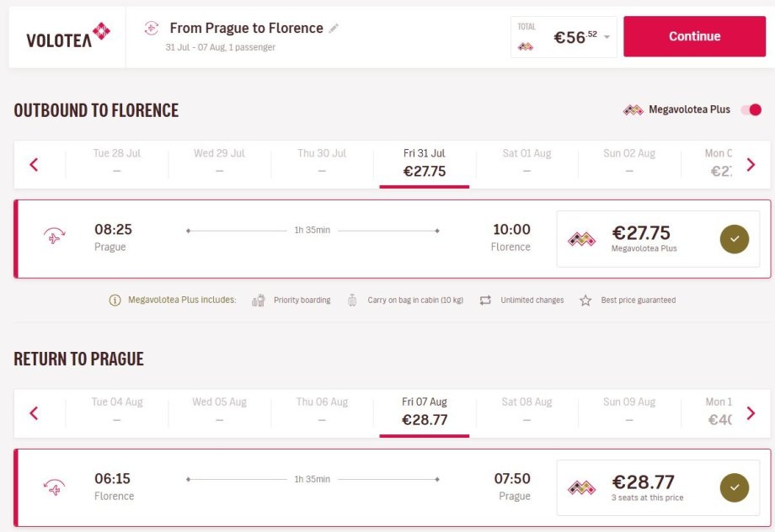
Task: Choose Mon 10 Aug return date
Action: pos(719,412)
